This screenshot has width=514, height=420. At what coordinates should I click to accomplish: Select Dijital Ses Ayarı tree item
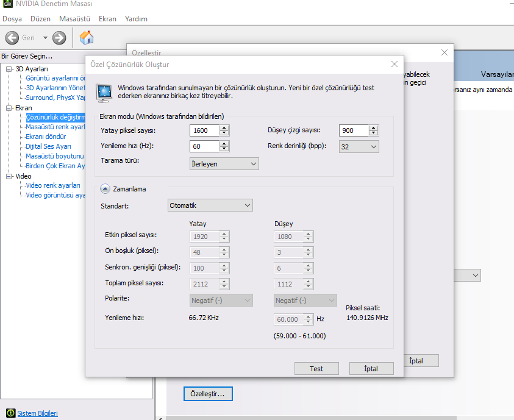tap(48, 146)
